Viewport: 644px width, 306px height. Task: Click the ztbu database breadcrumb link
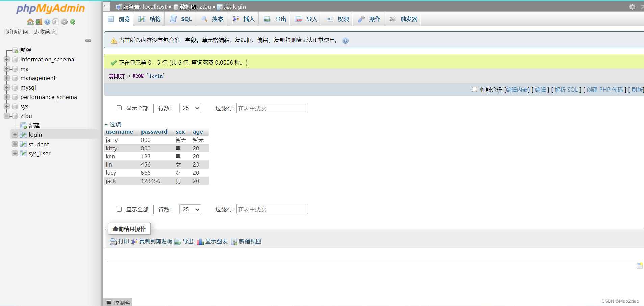click(195, 7)
